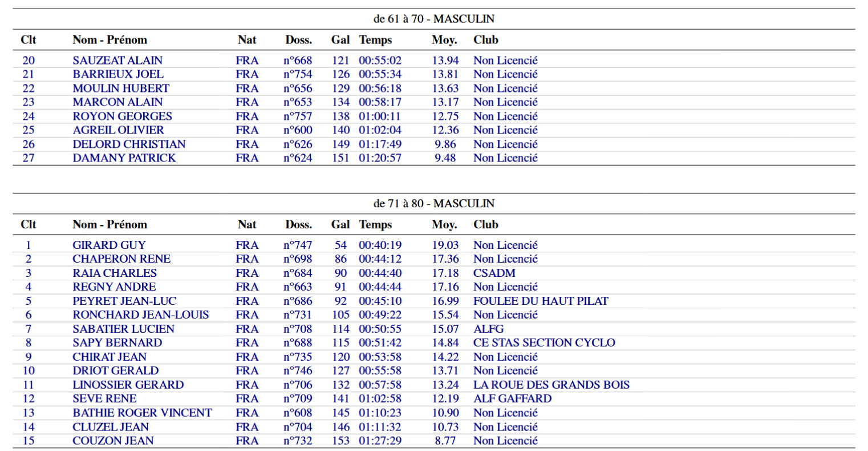Click on REGNY ANDRE
Image resolution: width=868 pixels, height=451 pixels.
[114, 287]
